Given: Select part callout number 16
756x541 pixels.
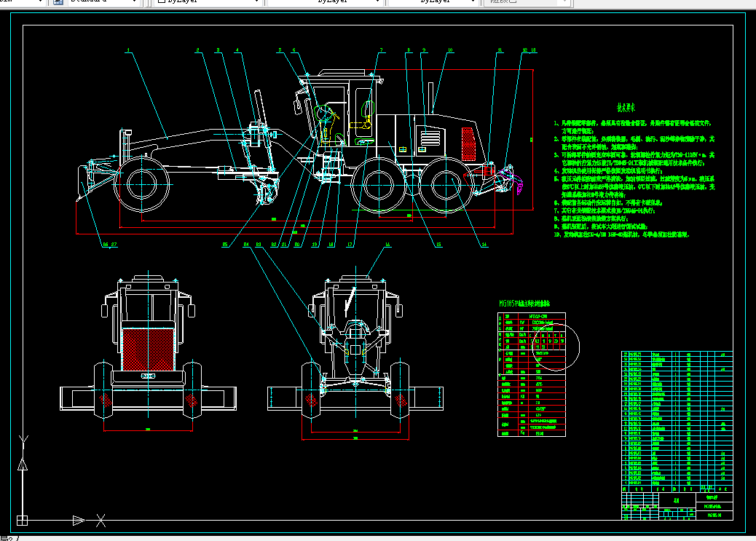Looking at the screenshot, I should [x=387, y=245].
